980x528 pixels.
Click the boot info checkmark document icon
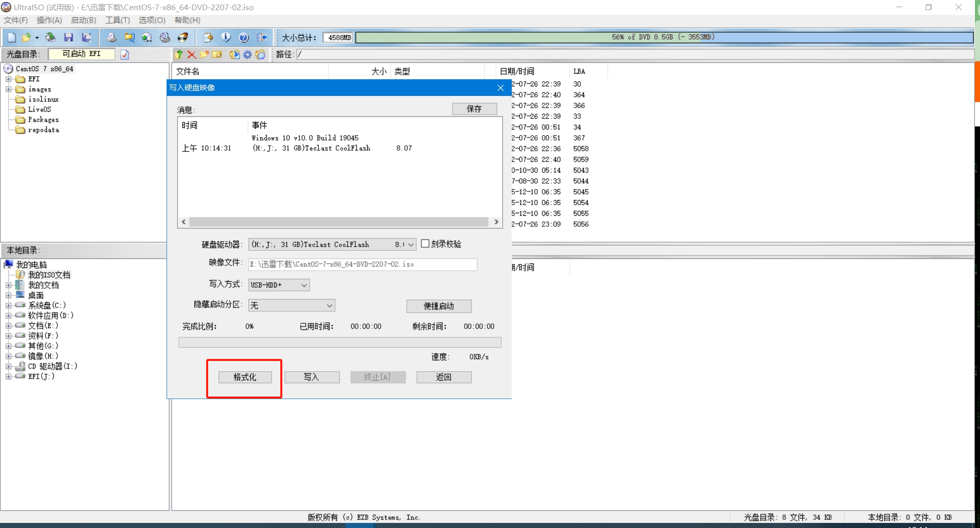[x=125, y=54]
